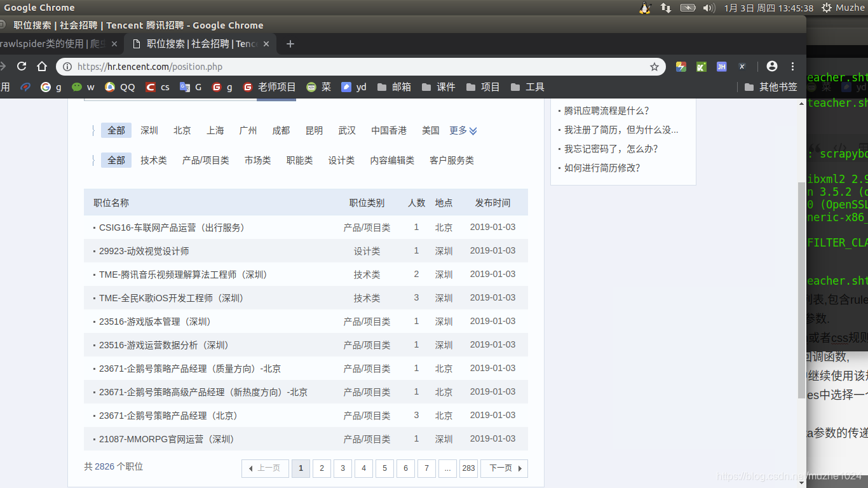Click the green K extension icon
This screenshot has width=868, height=488.
tap(702, 66)
